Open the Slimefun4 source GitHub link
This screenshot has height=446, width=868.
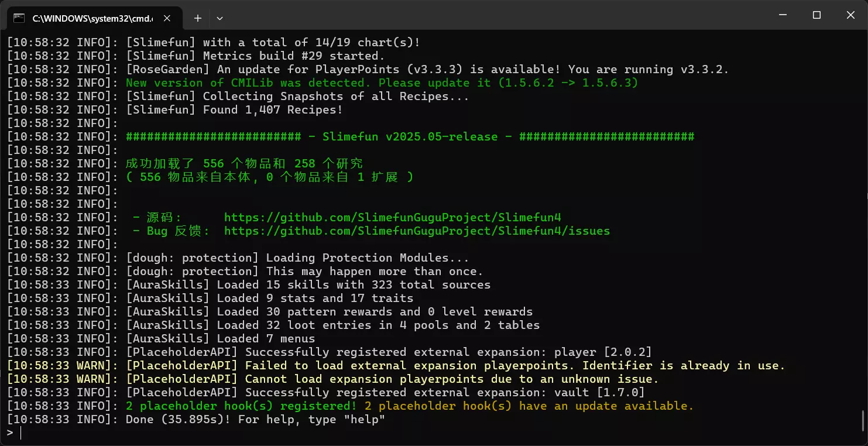[393, 217]
